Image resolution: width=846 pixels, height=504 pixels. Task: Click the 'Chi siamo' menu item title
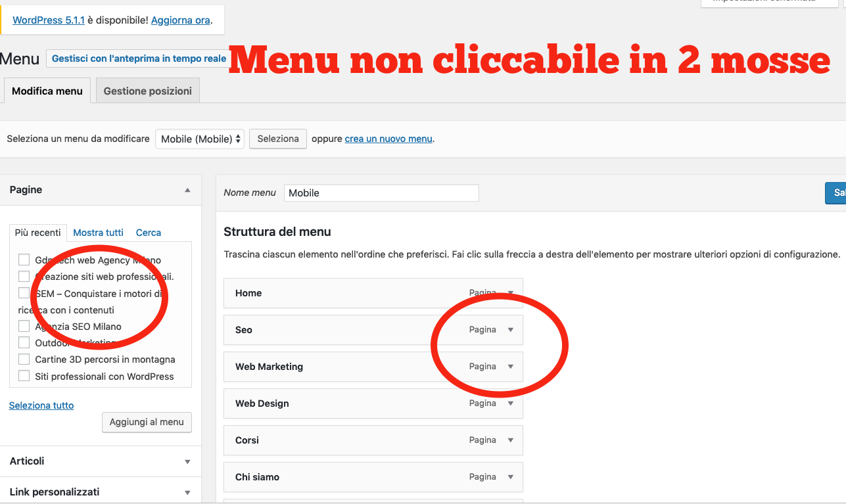tap(257, 477)
